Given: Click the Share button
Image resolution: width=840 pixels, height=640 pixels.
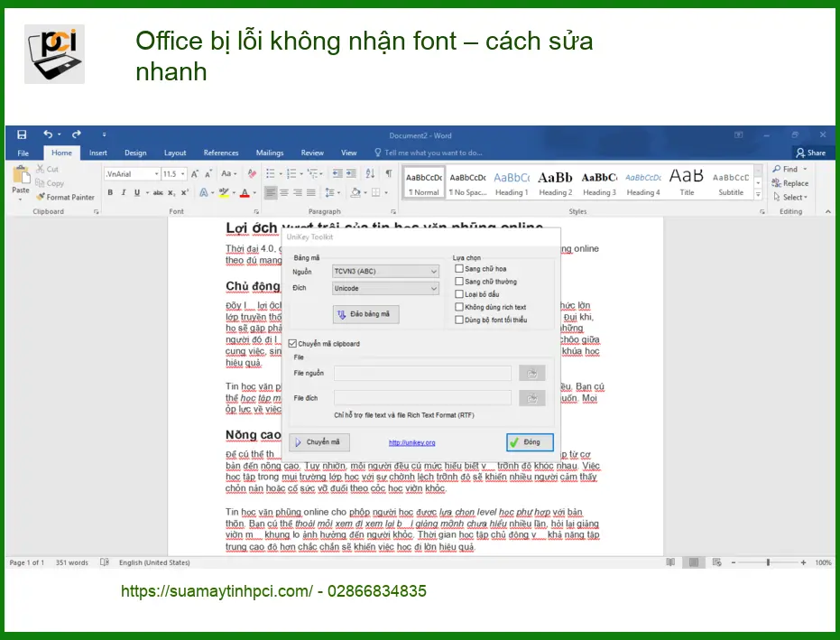Looking at the screenshot, I should pos(811,153).
